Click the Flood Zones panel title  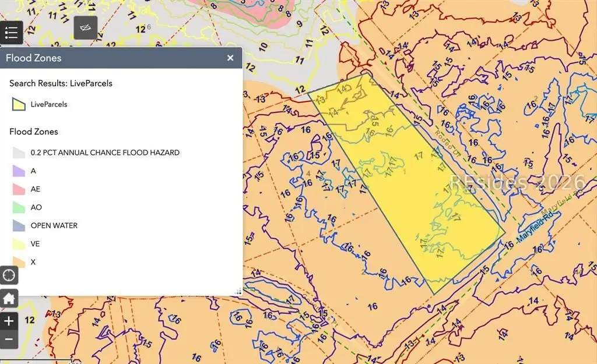[x=33, y=58]
